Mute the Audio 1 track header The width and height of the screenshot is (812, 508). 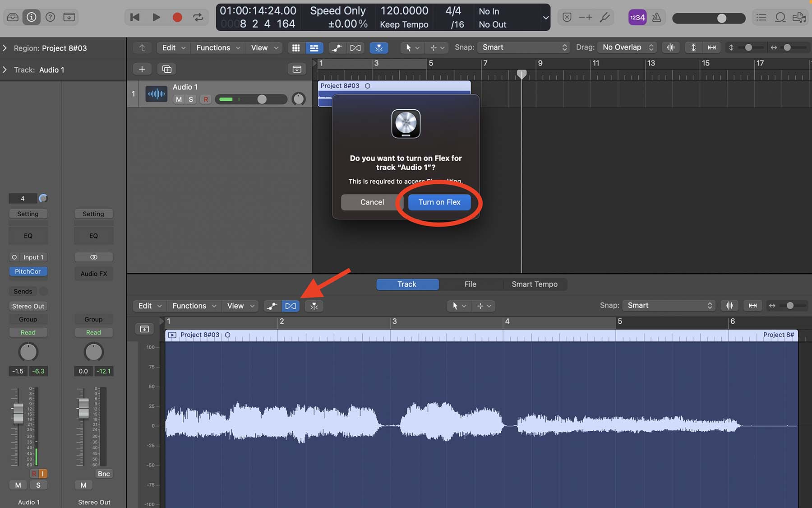click(x=179, y=99)
